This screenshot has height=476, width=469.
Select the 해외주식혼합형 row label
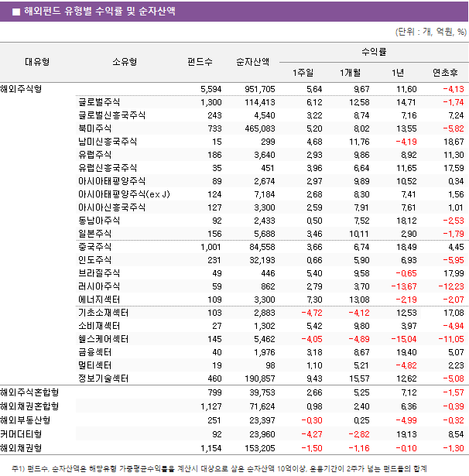pyautogui.click(x=29, y=392)
